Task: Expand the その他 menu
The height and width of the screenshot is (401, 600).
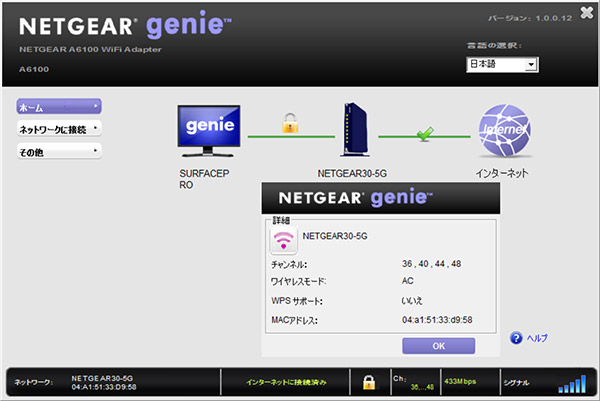Action: click(59, 150)
